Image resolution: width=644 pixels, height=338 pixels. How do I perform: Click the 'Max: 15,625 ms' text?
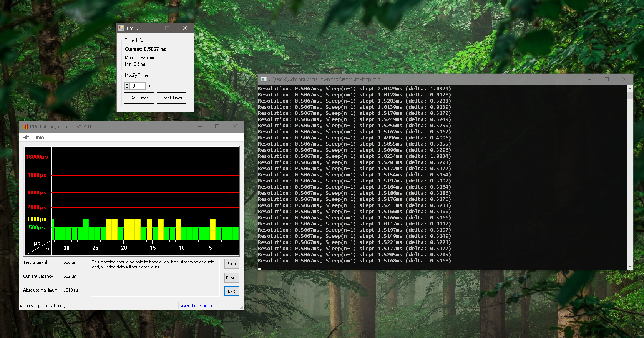[139, 58]
